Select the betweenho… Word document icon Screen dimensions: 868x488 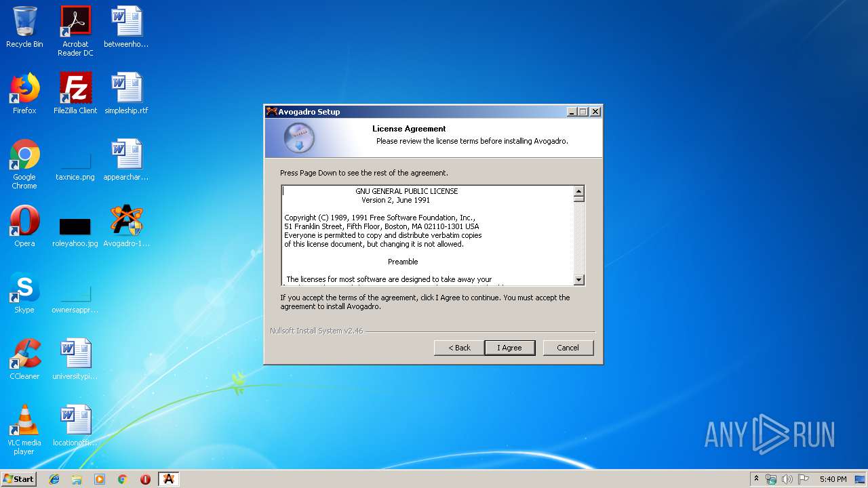[x=126, y=27]
